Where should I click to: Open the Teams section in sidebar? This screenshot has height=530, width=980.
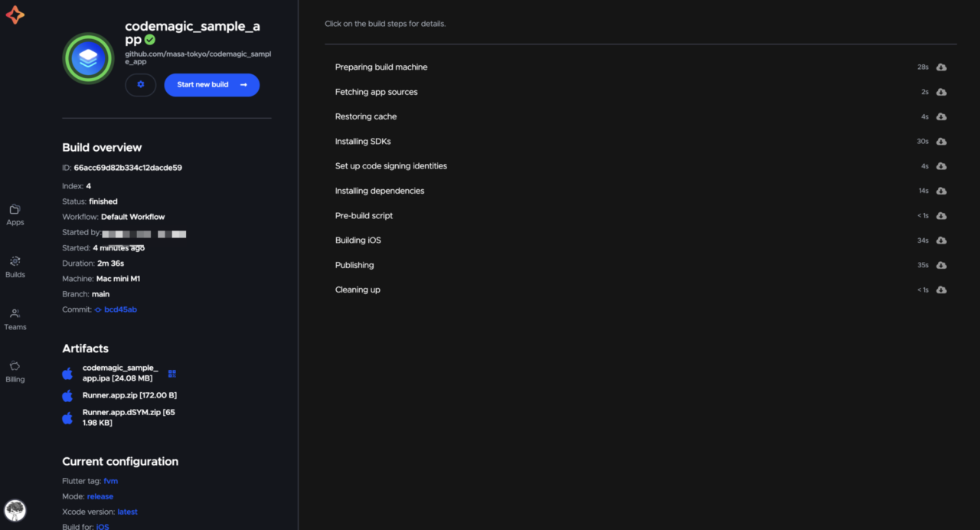point(15,319)
